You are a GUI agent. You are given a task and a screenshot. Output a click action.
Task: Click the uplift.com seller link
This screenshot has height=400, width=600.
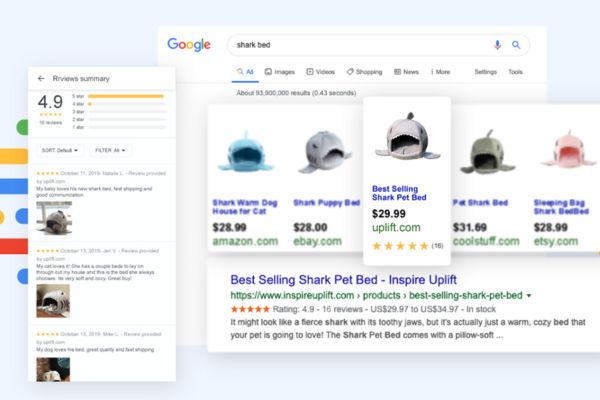click(x=396, y=227)
